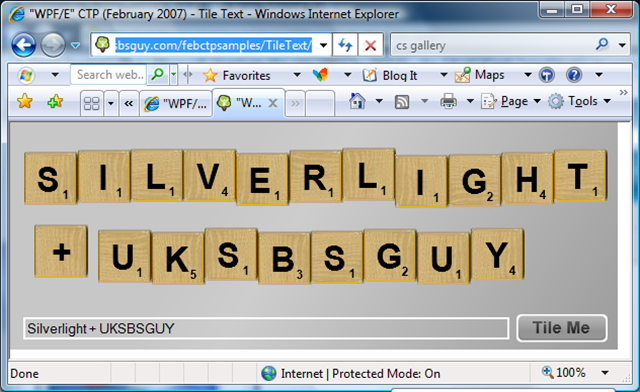
Task: Expand the address bar dropdown arrow
Action: 323,45
